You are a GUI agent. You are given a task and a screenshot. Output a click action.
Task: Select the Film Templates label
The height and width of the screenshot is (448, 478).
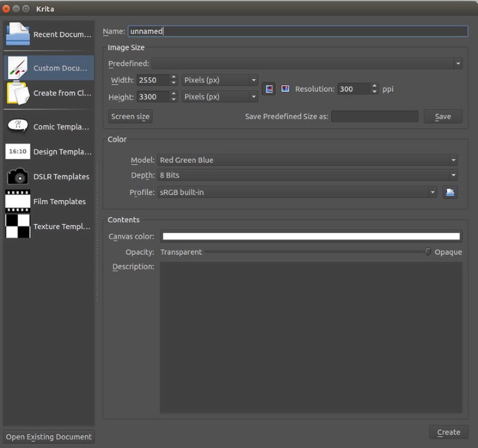(x=60, y=201)
